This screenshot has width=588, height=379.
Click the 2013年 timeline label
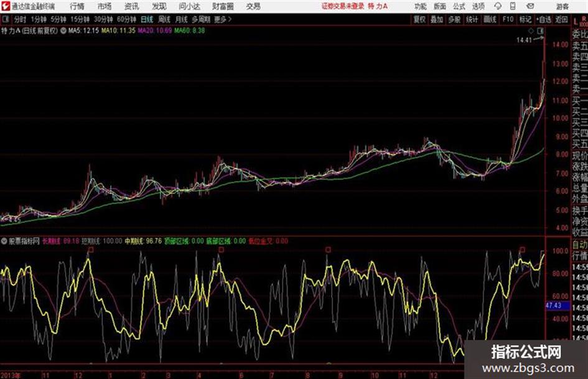(11, 375)
